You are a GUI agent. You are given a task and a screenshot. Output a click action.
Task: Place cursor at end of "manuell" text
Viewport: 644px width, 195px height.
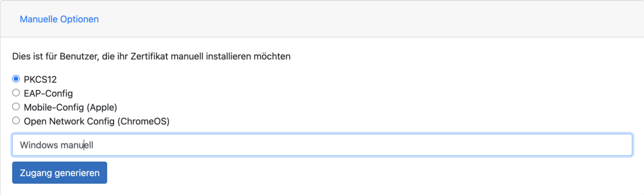pos(94,145)
